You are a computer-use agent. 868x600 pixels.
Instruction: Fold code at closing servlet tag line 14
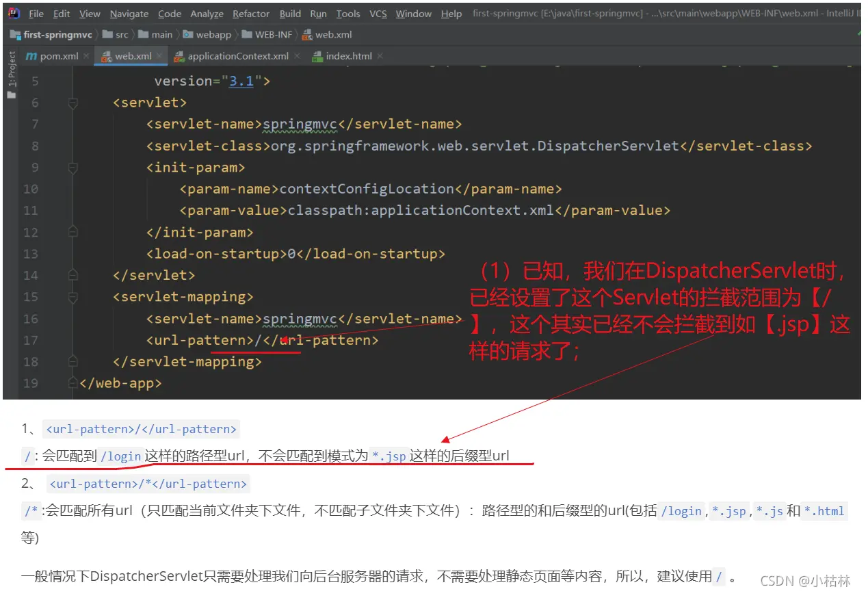[x=73, y=275]
